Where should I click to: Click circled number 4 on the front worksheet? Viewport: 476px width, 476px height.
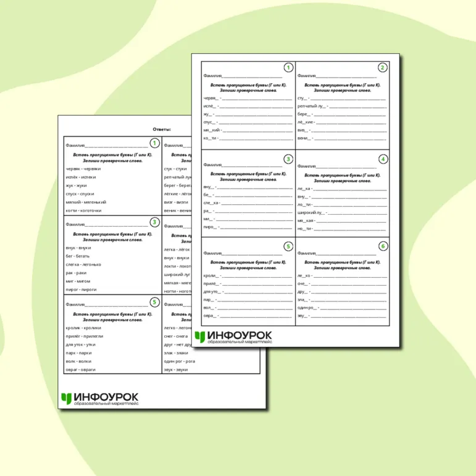click(383, 159)
